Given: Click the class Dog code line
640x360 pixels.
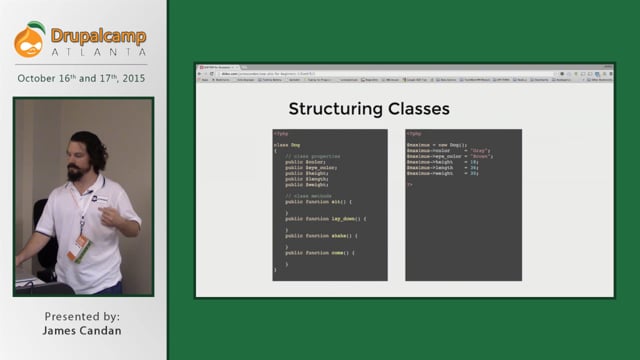Looking at the screenshot, I should [287, 145].
